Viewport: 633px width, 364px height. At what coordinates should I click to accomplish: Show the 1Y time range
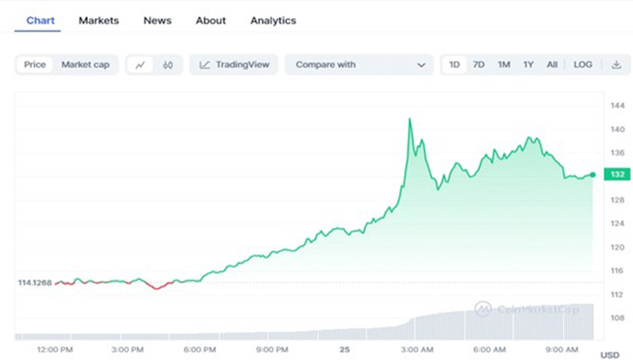[x=528, y=65]
